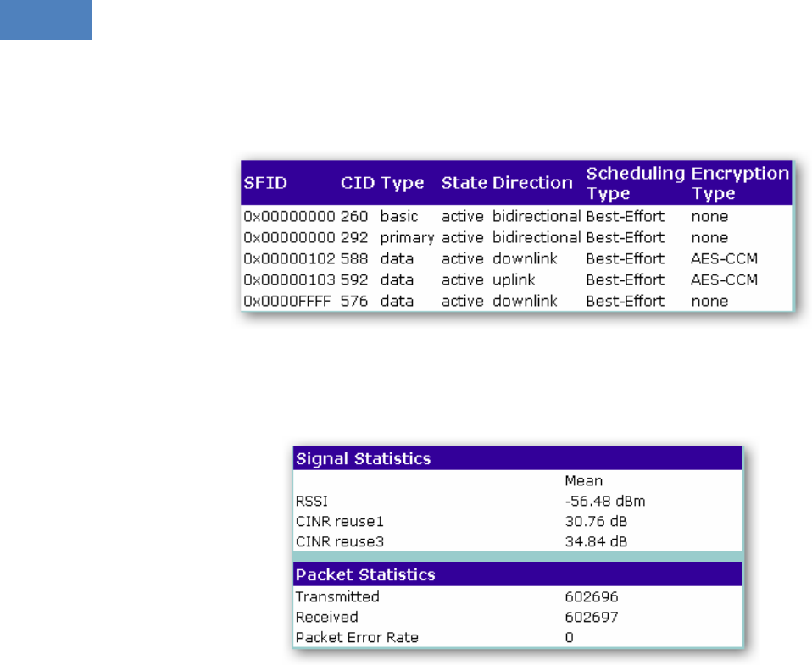The width and height of the screenshot is (812, 665).
Task: Select SFID 0x00000102 cell
Action: point(289,258)
